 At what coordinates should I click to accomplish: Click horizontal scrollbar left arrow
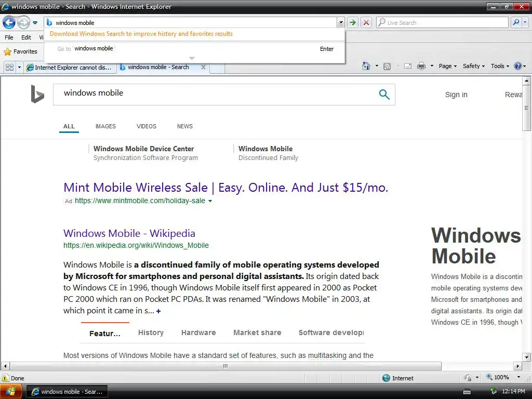click(5, 366)
